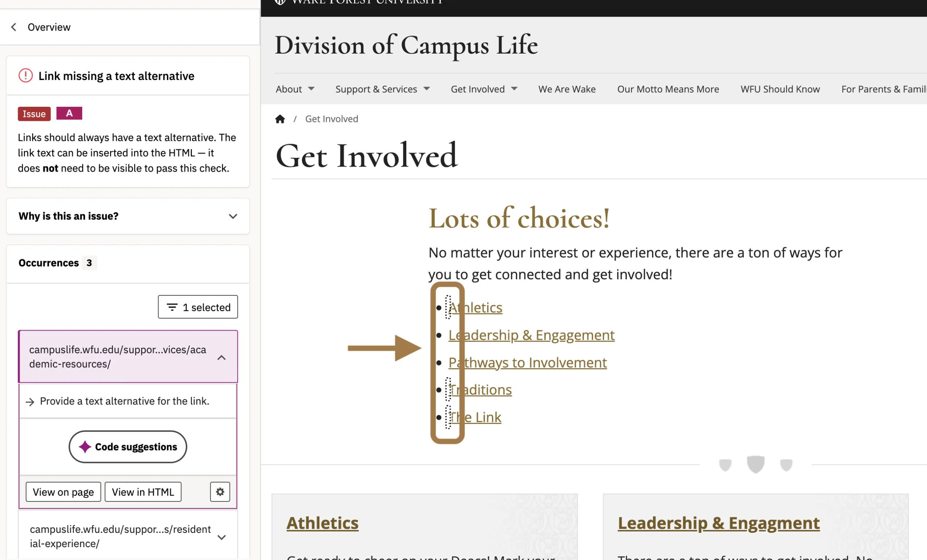927x560 pixels.
Task: Click the red Issue badge
Action: [34, 114]
